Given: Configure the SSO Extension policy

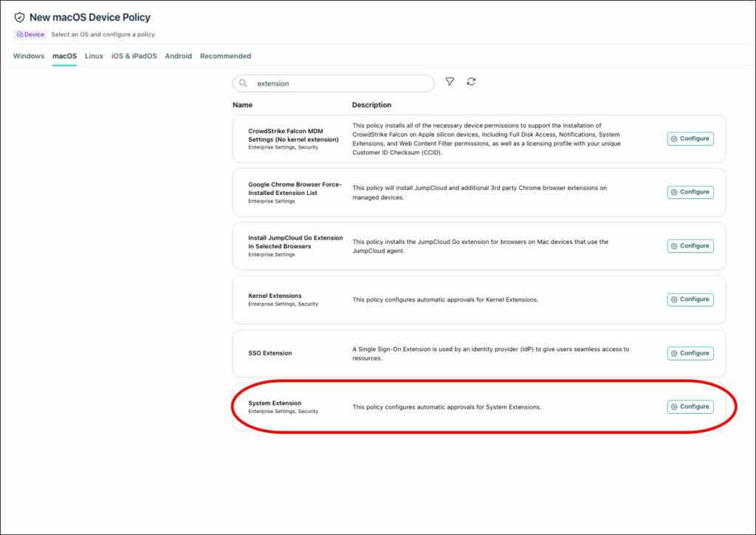Looking at the screenshot, I should pos(690,353).
